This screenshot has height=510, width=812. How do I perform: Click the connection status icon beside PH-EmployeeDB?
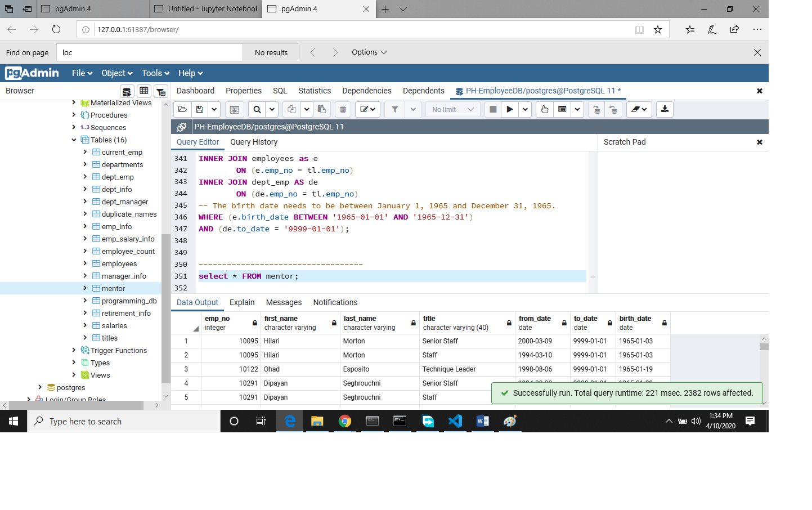(181, 127)
